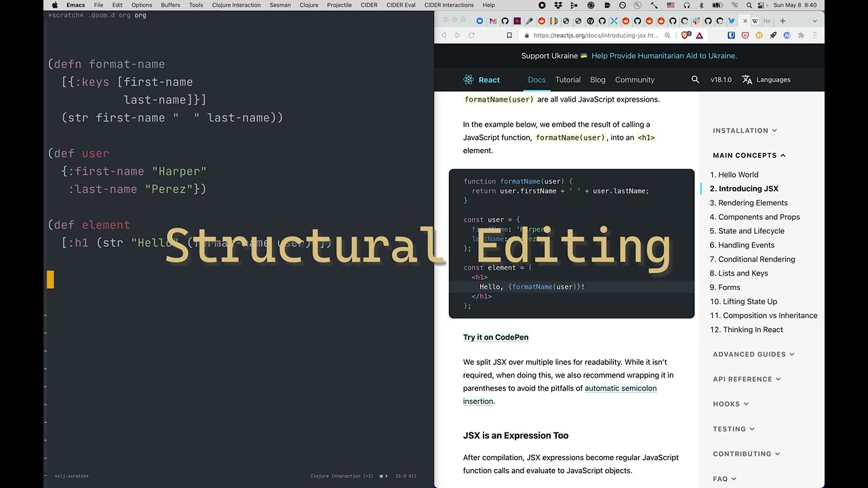Click the Pocket extension icon

745,35
